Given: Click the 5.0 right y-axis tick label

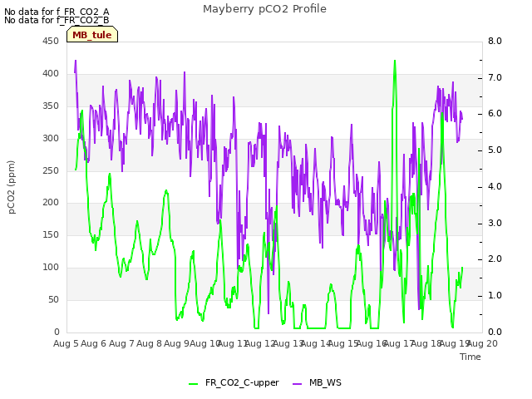Looking at the screenshot, I should pyautogui.click(x=495, y=150).
